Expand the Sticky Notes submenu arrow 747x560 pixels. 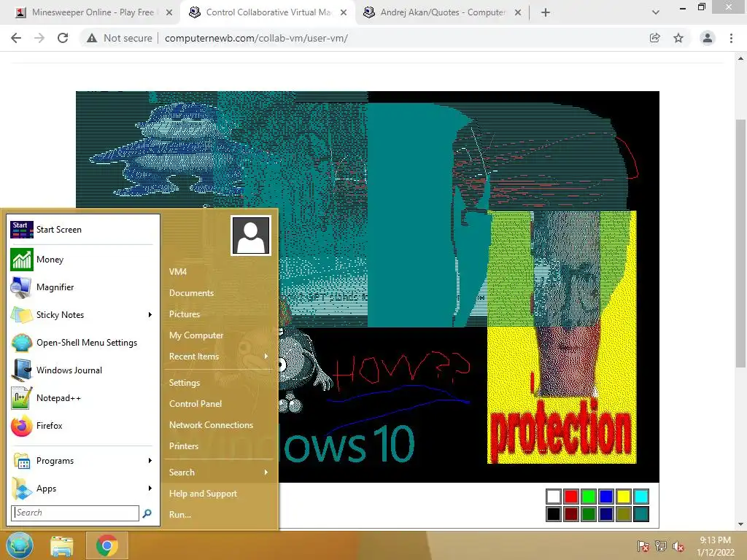click(150, 315)
